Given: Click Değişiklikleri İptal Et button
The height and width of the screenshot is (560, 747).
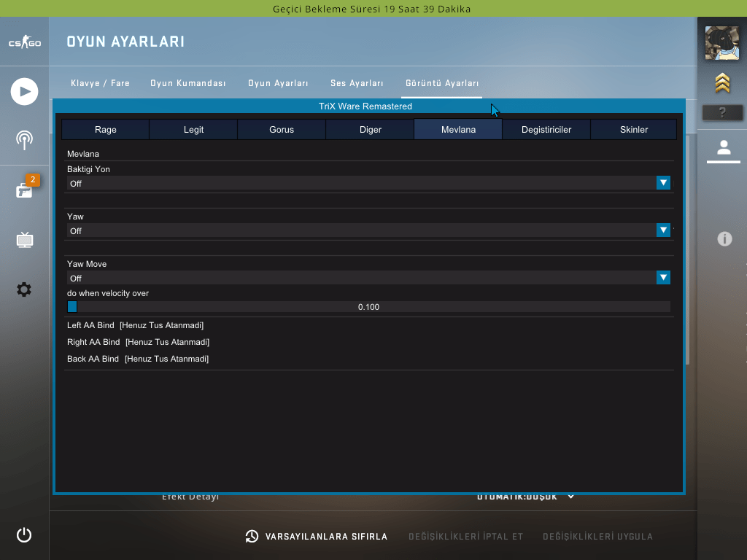Looking at the screenshot, I should [466, 537].
